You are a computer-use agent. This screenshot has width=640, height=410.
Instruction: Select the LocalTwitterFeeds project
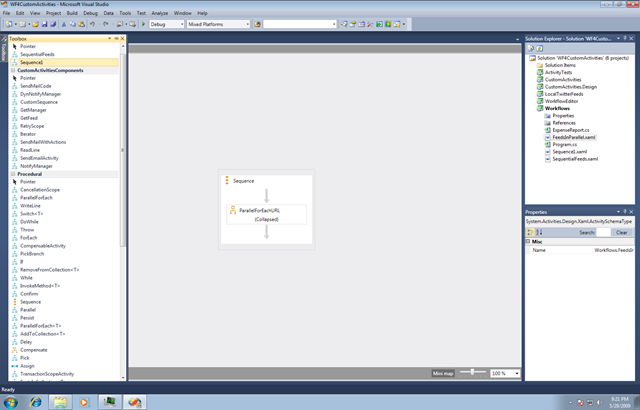point(564,94)
